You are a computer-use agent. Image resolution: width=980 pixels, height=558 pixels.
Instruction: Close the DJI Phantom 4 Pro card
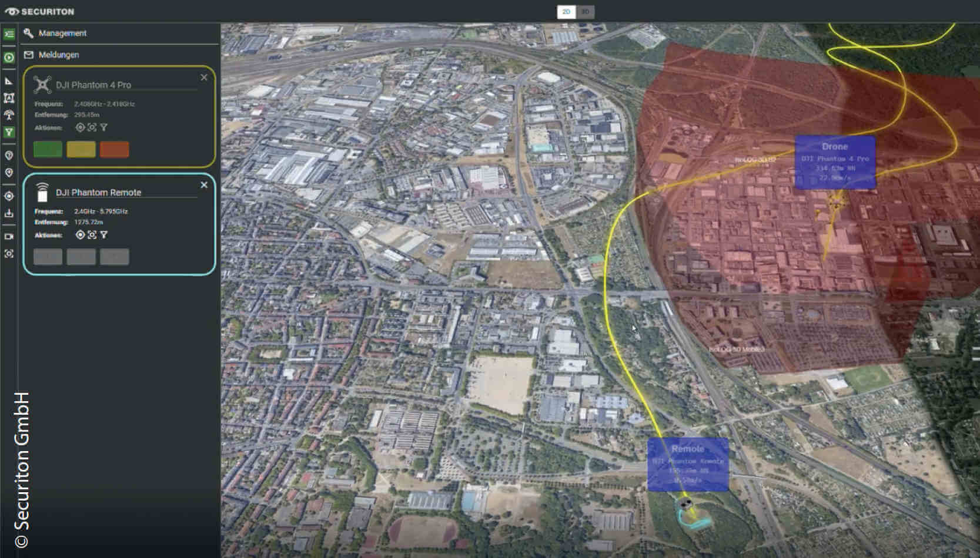pos(204,78)
